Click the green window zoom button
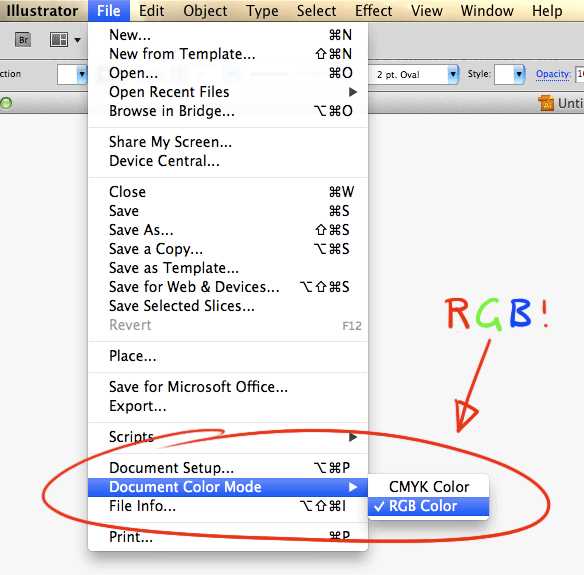This screenshot has width=584, height=575. (6, 103)
